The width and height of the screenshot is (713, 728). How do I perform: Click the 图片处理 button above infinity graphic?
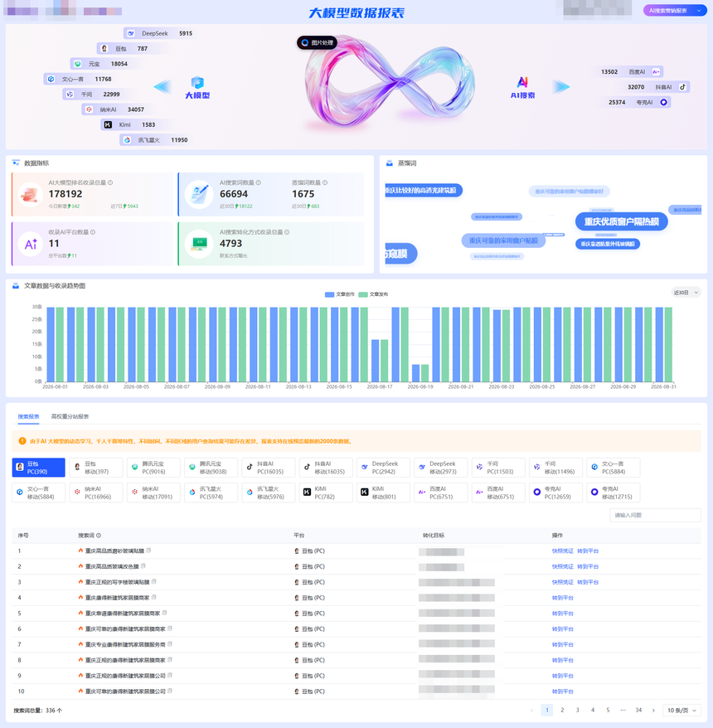[x=317, y=43]
